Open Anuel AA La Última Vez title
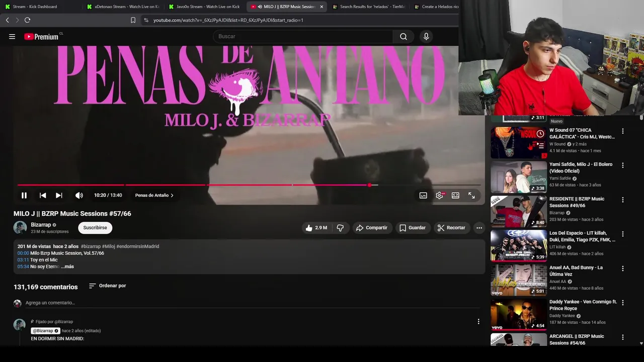The image size is (644, 362). (576, 271)
